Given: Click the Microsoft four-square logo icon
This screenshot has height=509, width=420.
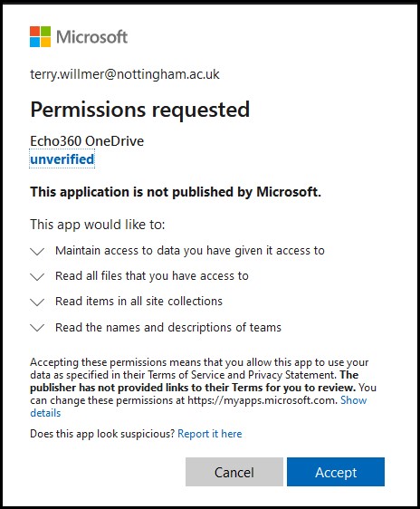Looking at the screenshot, I should tap(40, 37).
